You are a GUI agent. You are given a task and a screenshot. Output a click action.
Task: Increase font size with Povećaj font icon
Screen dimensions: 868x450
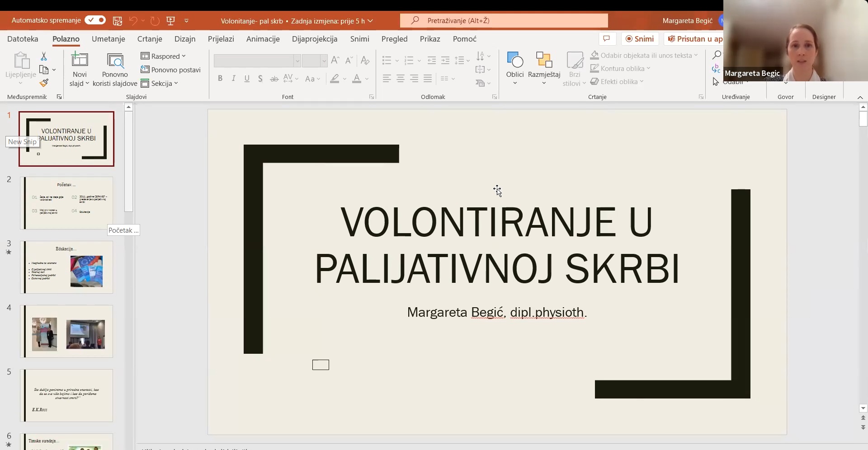pos(335,60)
